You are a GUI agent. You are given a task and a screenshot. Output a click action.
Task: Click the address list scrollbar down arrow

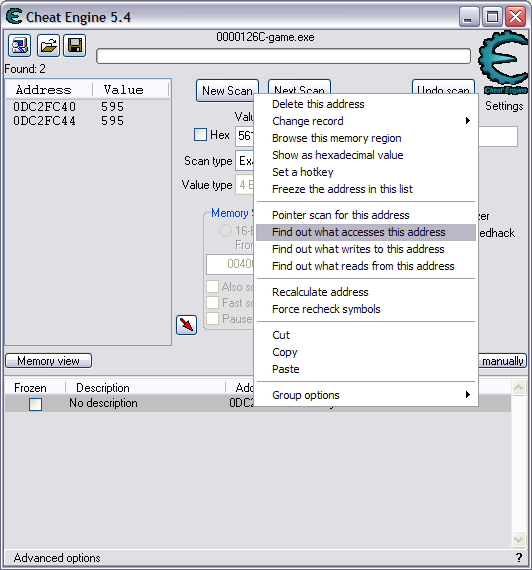(519, 539)
